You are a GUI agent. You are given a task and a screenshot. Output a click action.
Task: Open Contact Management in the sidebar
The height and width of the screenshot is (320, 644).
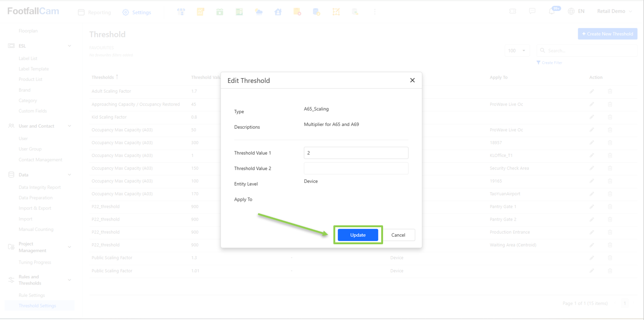pyautogui.click(x=40, y=160)
